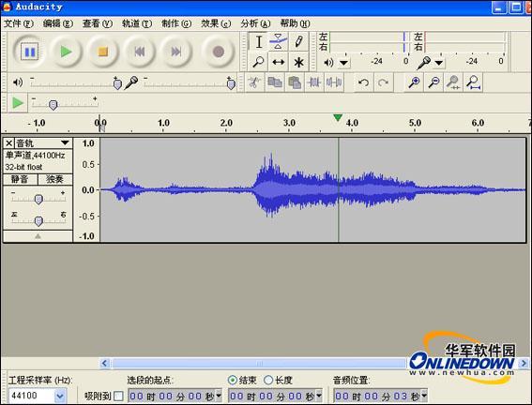Click the output speaker meter icon
This screenshot has height=405, width=532.
pyautogui.click(x=328, y=63)
